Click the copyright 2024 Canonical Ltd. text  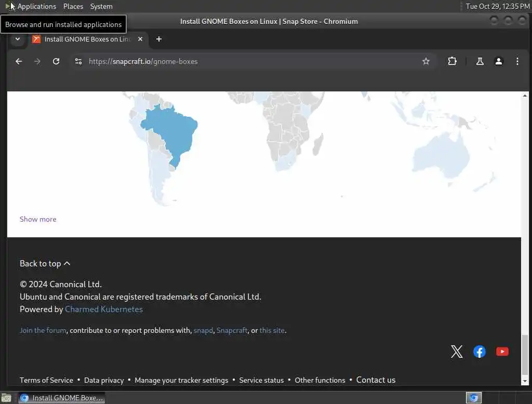[61, 284]
